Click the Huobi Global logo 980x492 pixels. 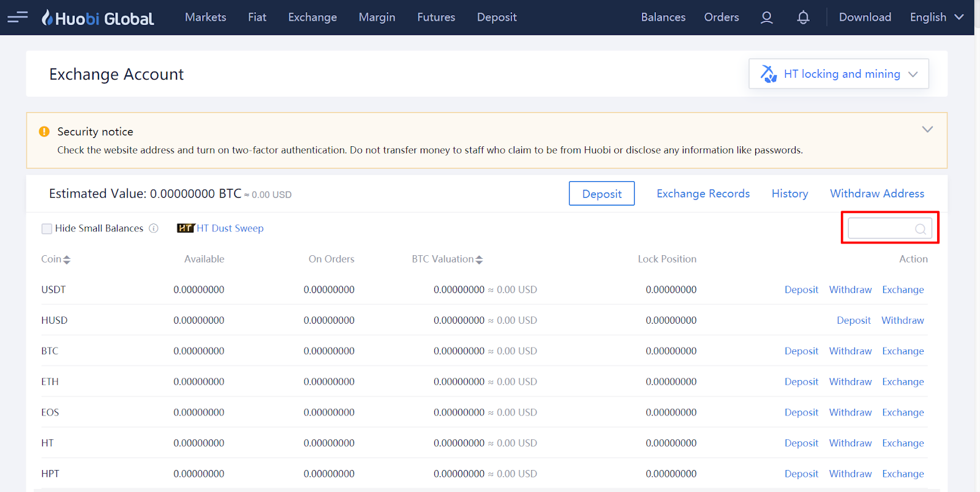click(98, 18)
